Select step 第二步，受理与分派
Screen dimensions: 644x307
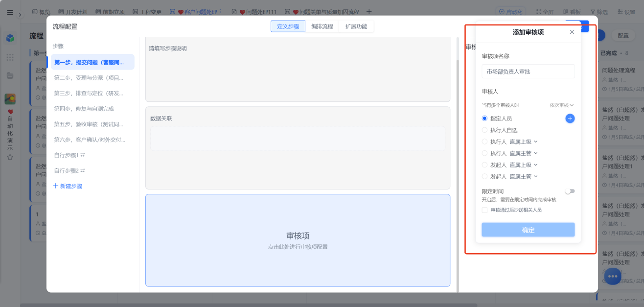pyautogui.click(x=92, y=78)
